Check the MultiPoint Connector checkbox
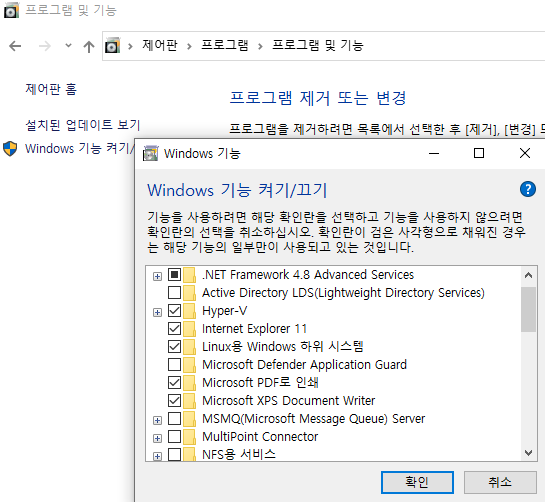The height and width of the screenshot is (502, 545). (174, 437)
